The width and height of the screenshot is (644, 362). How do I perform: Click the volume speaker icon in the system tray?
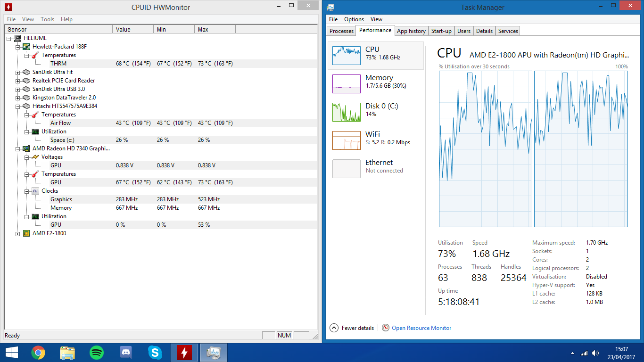point(596,353)
